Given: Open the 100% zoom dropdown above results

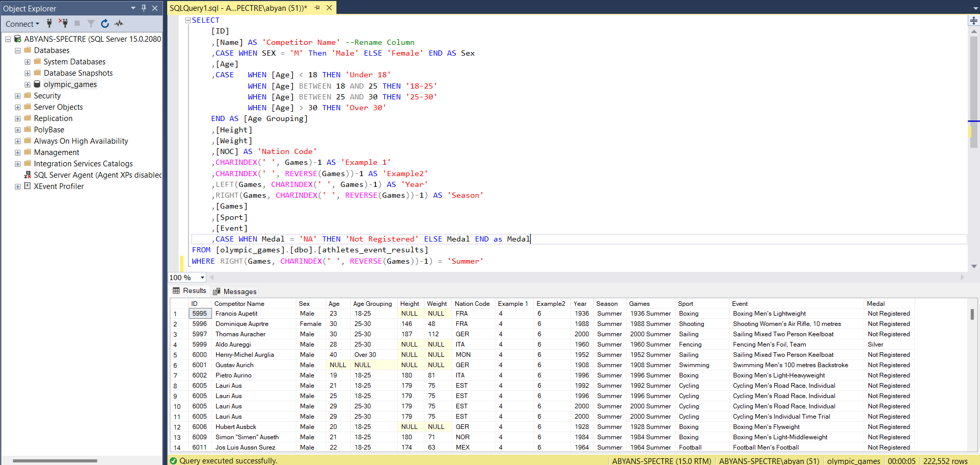Looking at the screenshot, I should click(x=202, y=278).
